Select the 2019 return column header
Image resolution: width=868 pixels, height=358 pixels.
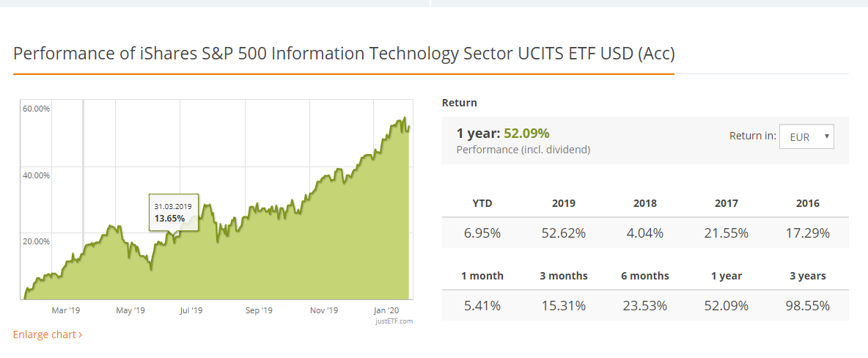coord(565,203)
